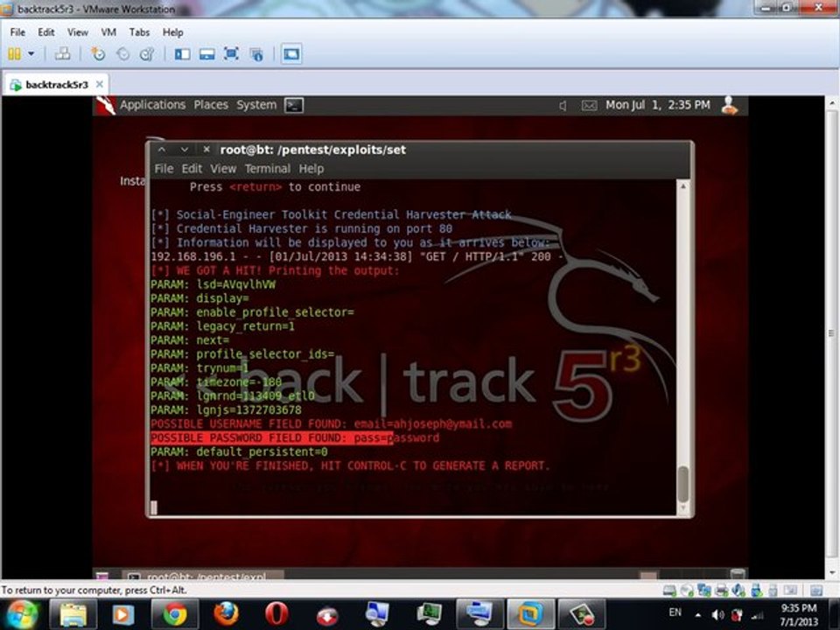Click the VMware network adapter status icon
840x630 pixels.
click(x=703, y=591)
